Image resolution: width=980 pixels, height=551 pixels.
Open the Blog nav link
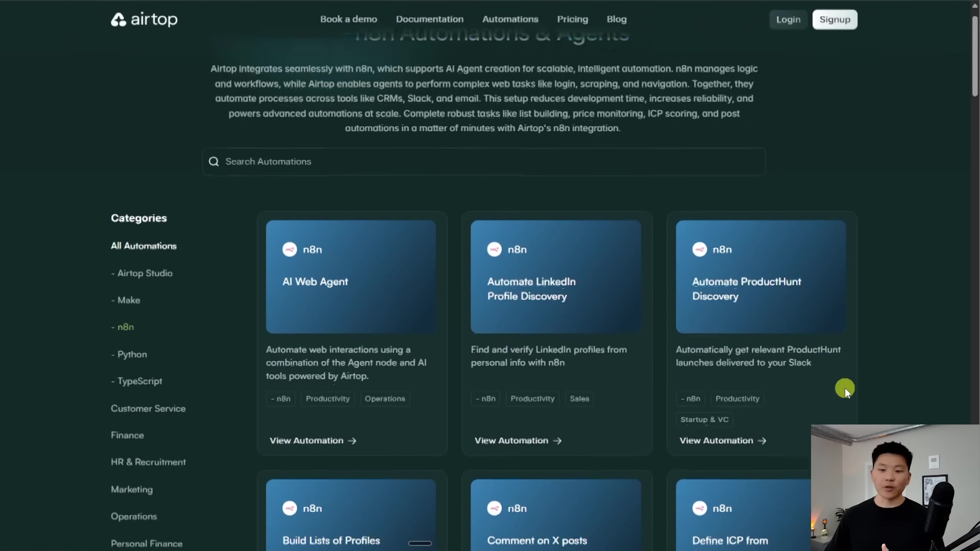(617, 19)
